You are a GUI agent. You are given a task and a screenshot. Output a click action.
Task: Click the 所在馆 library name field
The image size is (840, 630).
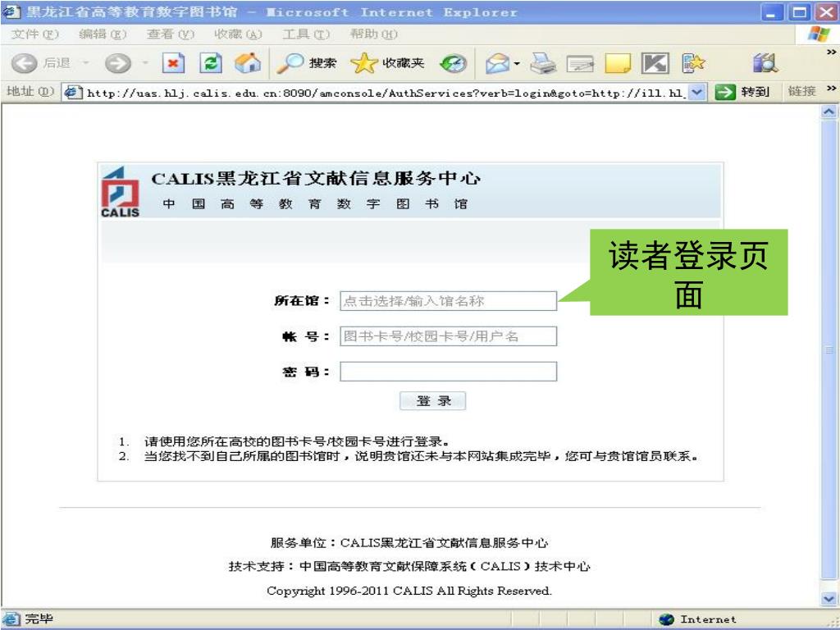(449, 300)
